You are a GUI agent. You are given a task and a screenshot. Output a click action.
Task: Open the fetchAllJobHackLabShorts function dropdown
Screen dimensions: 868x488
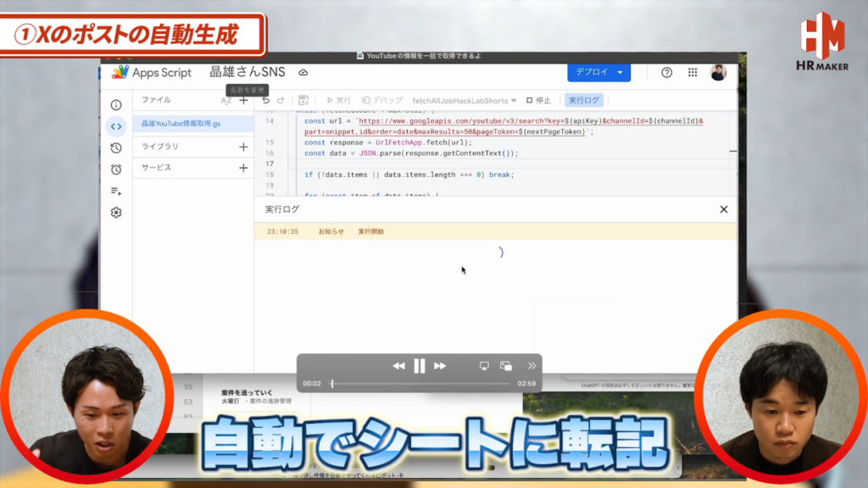click(x=465, y=101)
